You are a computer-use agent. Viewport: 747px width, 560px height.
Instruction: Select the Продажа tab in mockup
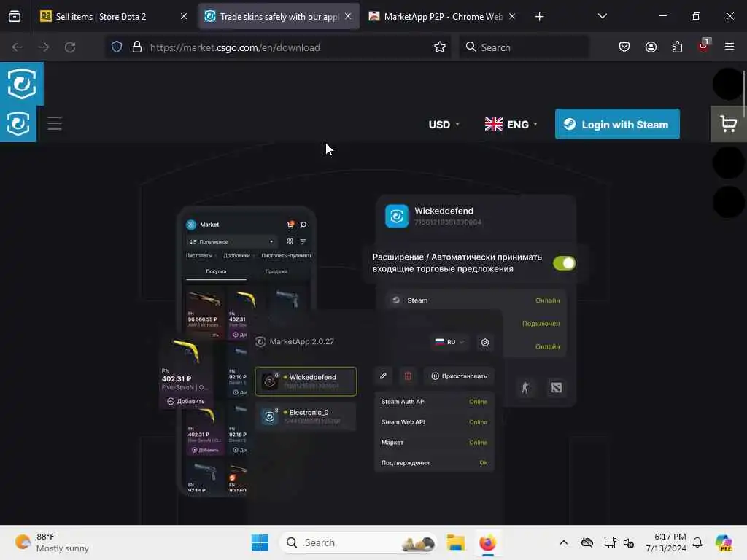(276, 271)
